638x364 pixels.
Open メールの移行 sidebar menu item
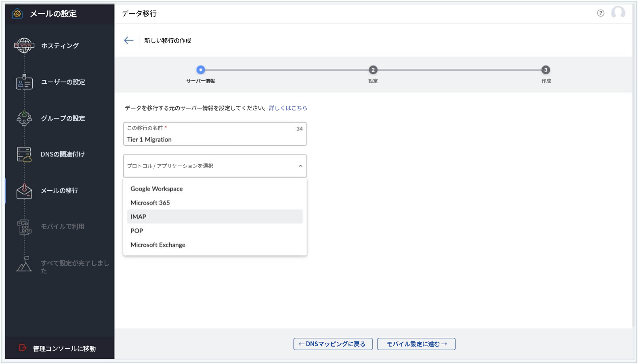click(x=59, y=190)
